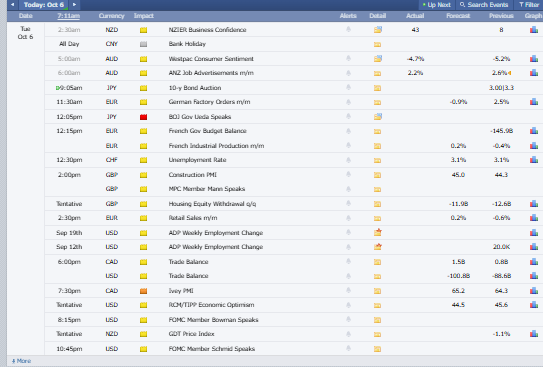Viewport: 543px width, 367px height.
Task: Click Actual column header
Action: [x=415, y=16]
